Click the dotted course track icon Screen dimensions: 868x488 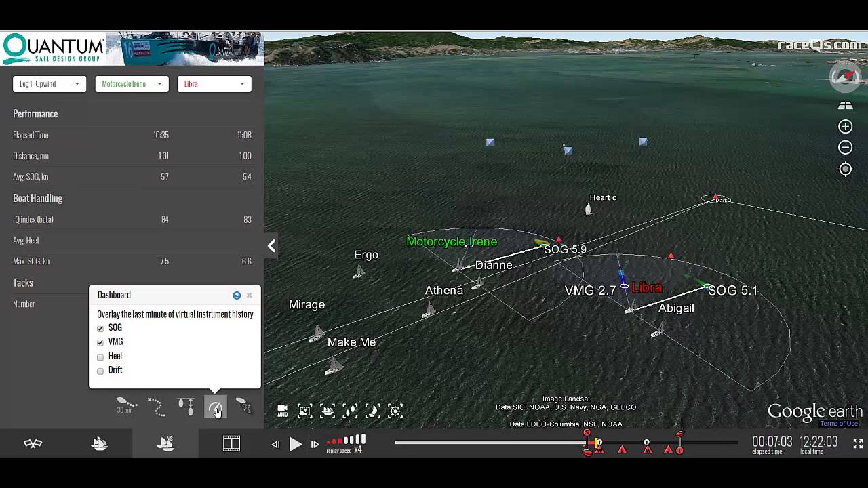[156, 407]
